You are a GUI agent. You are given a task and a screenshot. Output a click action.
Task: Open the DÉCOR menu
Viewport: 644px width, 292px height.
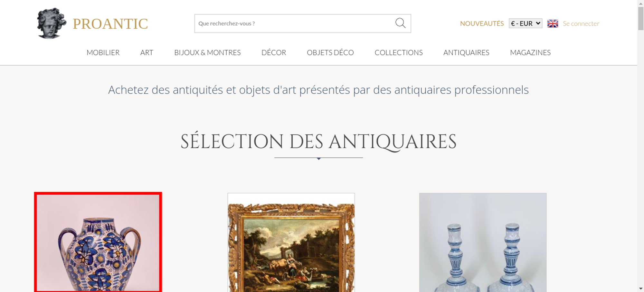[274, 53]
